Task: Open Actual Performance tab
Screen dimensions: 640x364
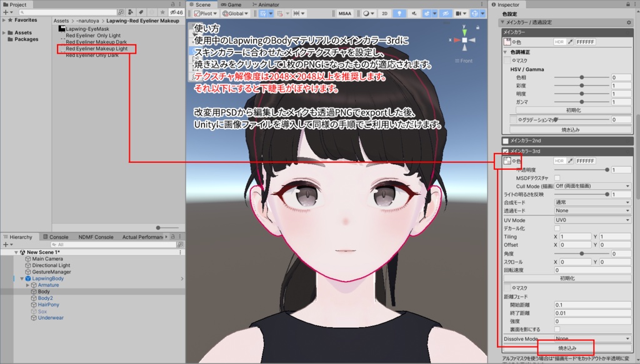Action: coord(142,237)
